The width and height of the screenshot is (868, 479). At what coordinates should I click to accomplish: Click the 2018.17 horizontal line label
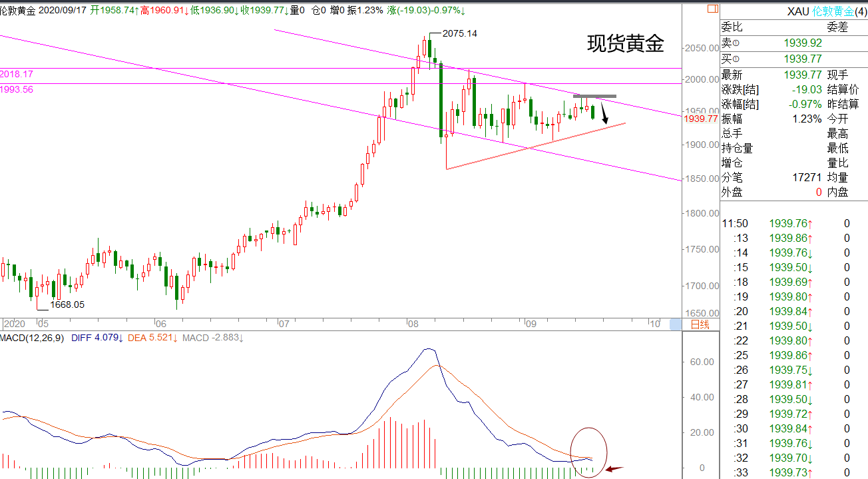click(x=17, y=73)
